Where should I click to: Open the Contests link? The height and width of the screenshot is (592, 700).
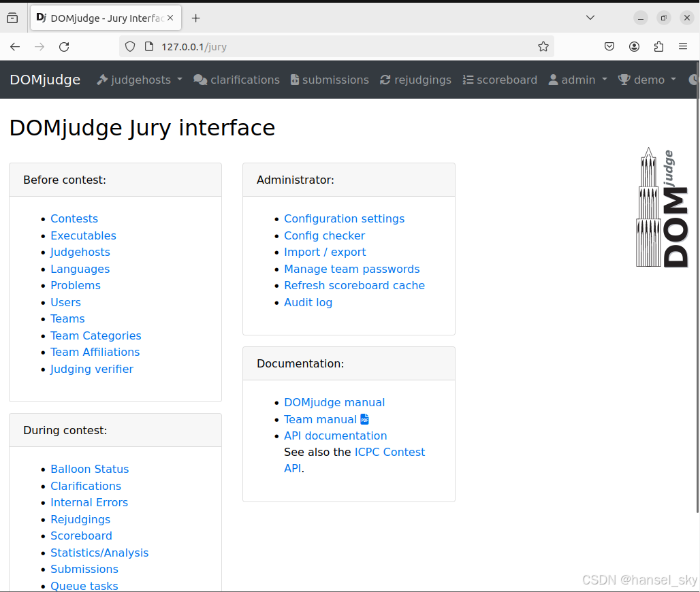pyautogui.click(x=74, y=218)
